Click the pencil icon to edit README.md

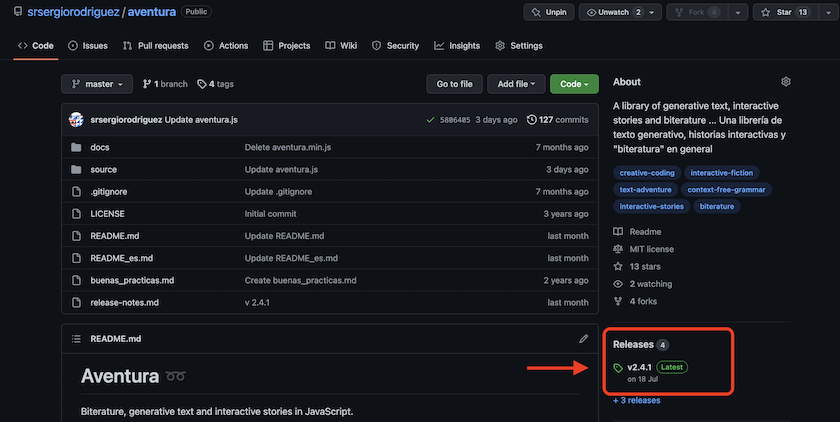click(x=584, y=339)
